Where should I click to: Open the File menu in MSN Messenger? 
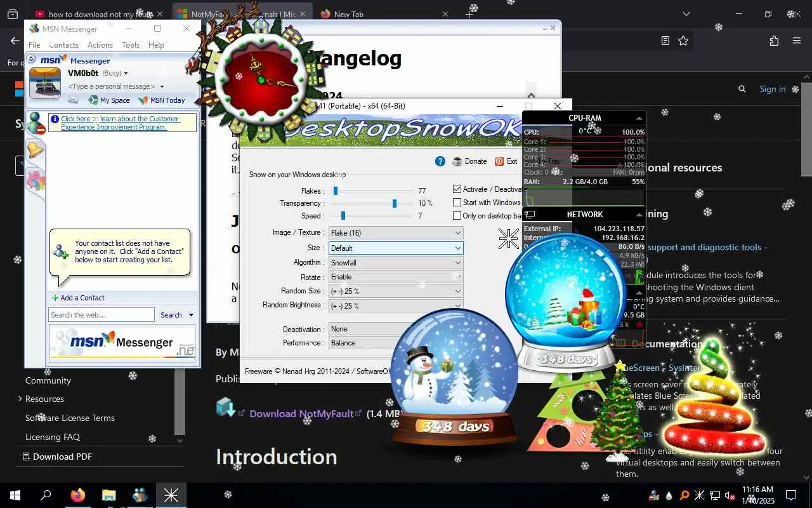coord(34,45)
